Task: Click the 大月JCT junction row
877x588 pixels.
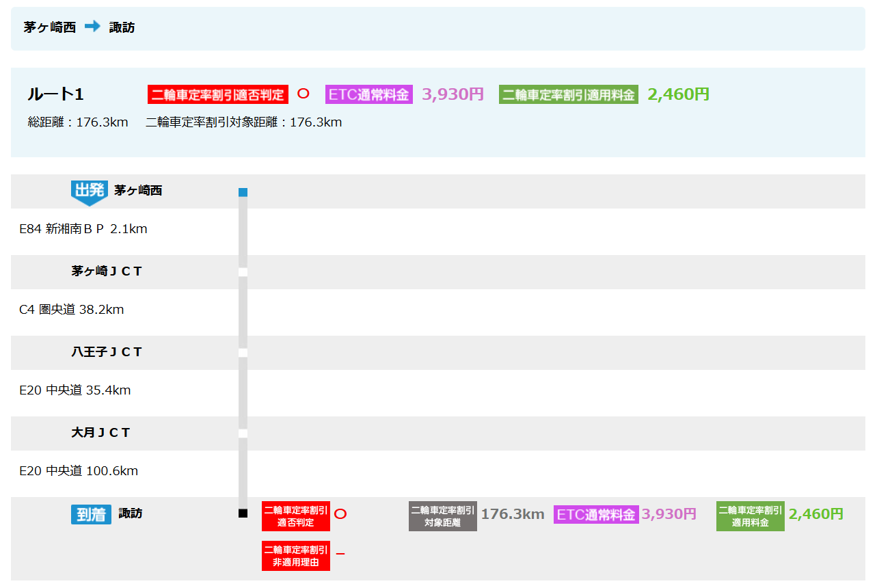Action: 100,433
